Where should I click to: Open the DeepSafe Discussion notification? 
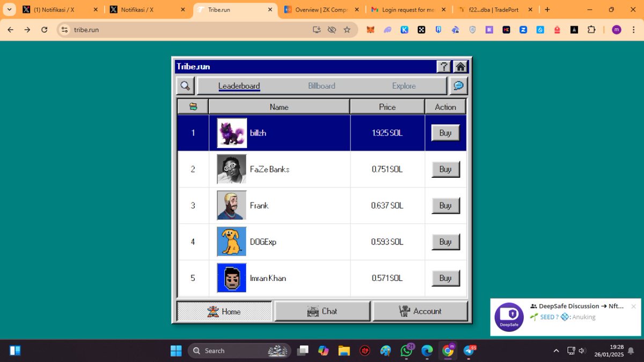pos(565,317)
